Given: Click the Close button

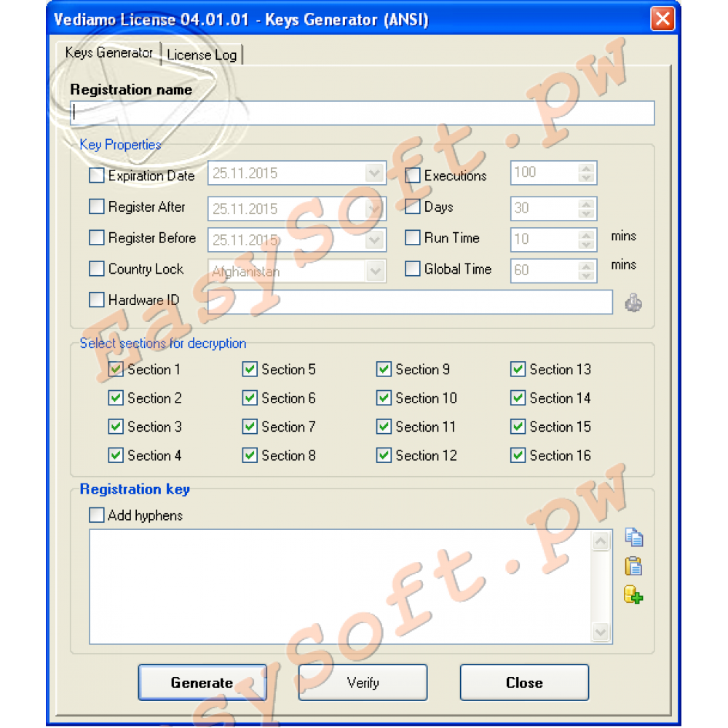Looking at the screenshot, I should tap(524, 683).
